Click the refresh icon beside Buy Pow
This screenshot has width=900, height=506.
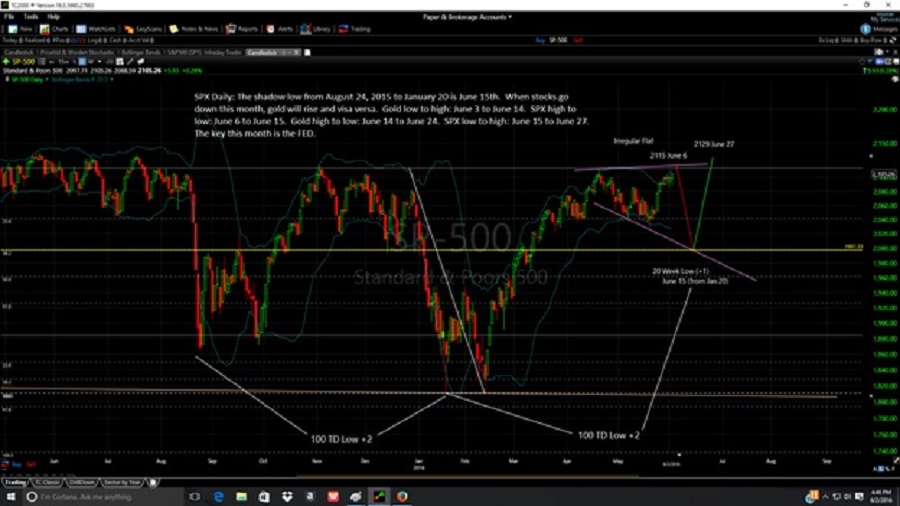tap(893, 40)
